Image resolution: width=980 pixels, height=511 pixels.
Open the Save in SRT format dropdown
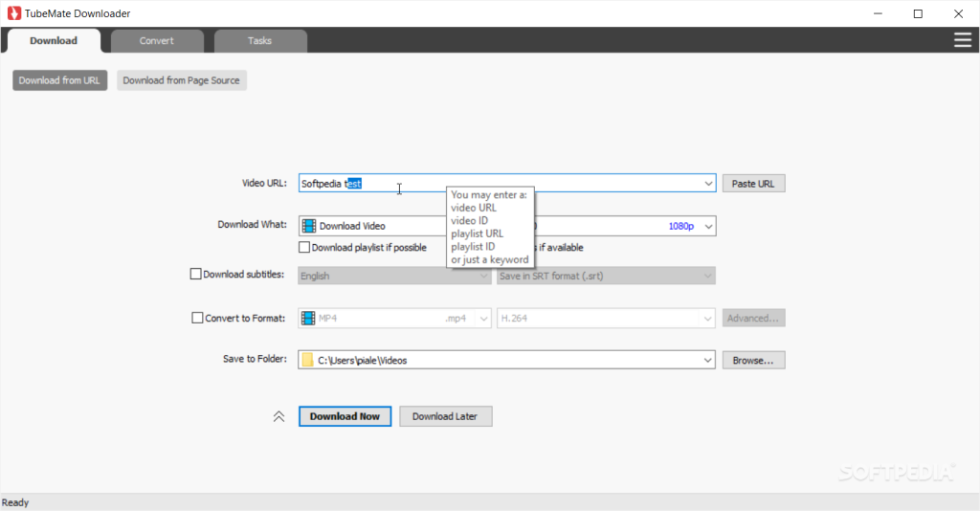[606, 276]
